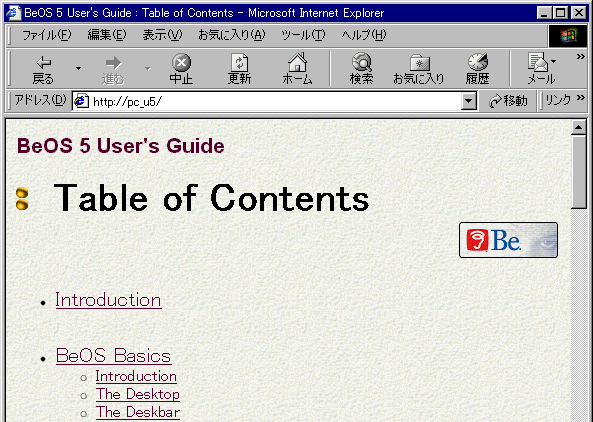Close the Internet Explorer window

pos(579,13)
